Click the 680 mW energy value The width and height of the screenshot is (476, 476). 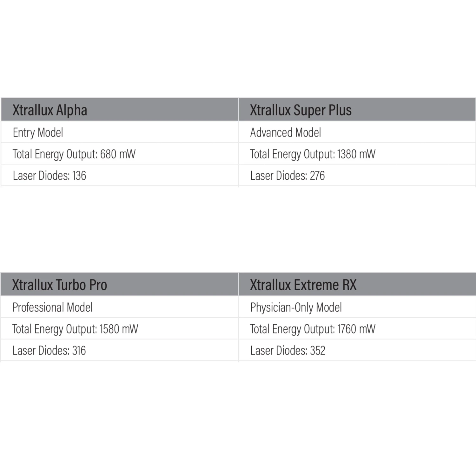pyautogui.click(x=118, y=154)
